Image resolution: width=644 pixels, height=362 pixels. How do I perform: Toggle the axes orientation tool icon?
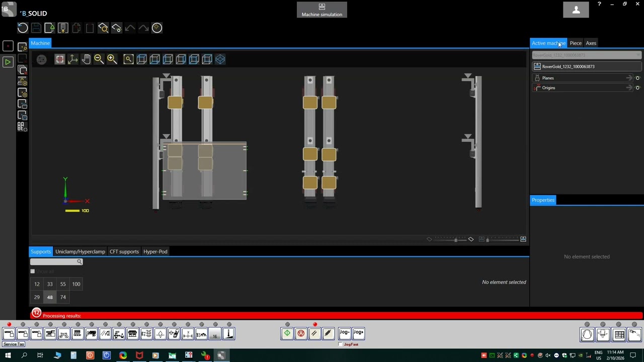(73, 59)
